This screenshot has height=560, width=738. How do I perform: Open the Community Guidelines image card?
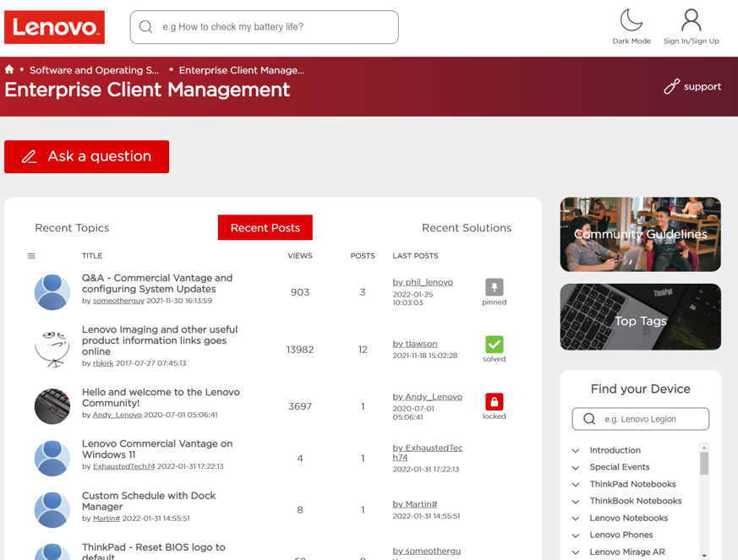[x=640, y=234]
